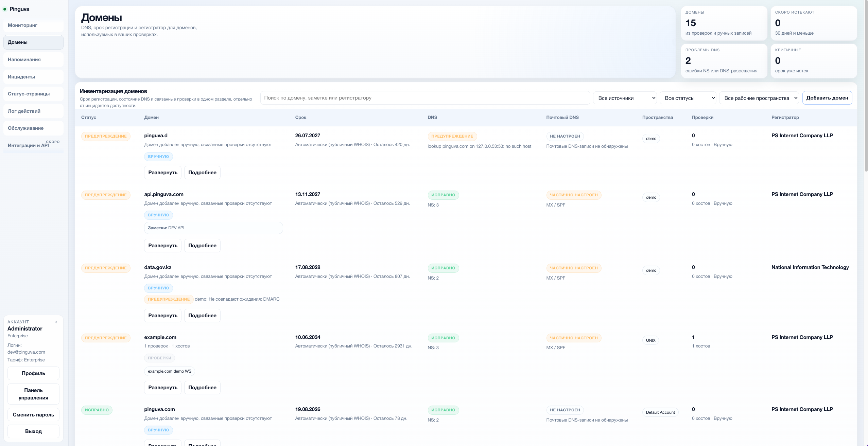The height and width of the screenshot is (446, 868).
Task: Log out with the Выход button
Action: [x=33, y=431]
